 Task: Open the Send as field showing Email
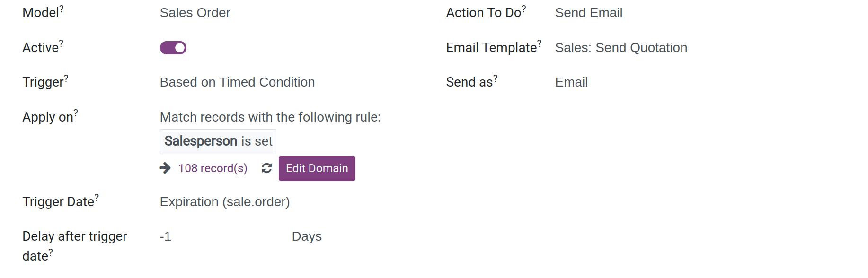point(571,82)
